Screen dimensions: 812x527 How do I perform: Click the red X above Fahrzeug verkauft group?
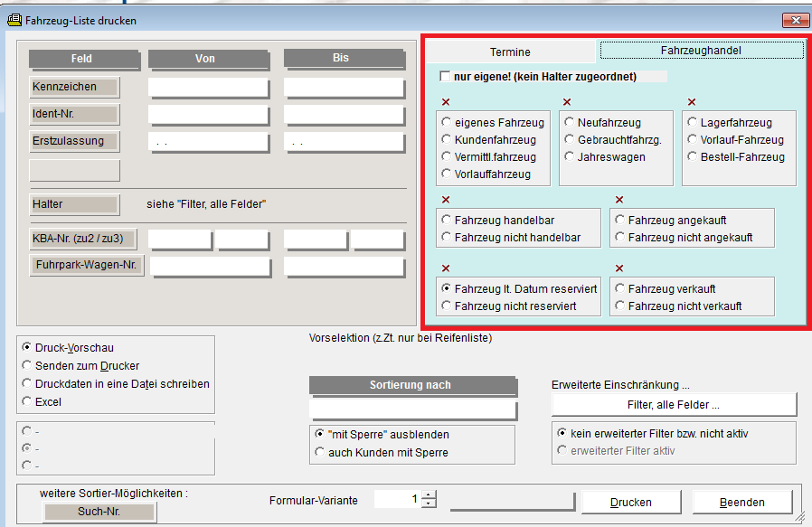[618, 268]
